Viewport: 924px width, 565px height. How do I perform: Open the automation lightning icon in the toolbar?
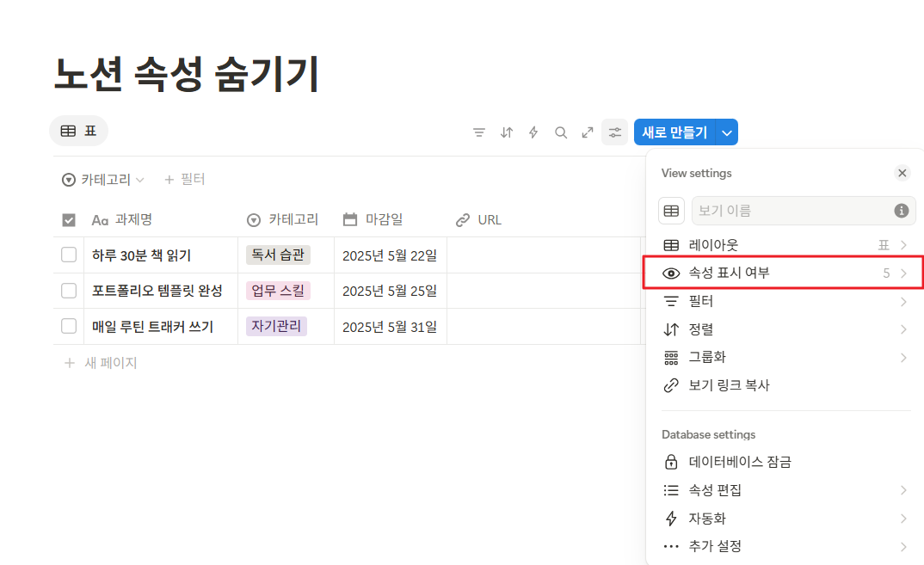(x=533, y=132)
